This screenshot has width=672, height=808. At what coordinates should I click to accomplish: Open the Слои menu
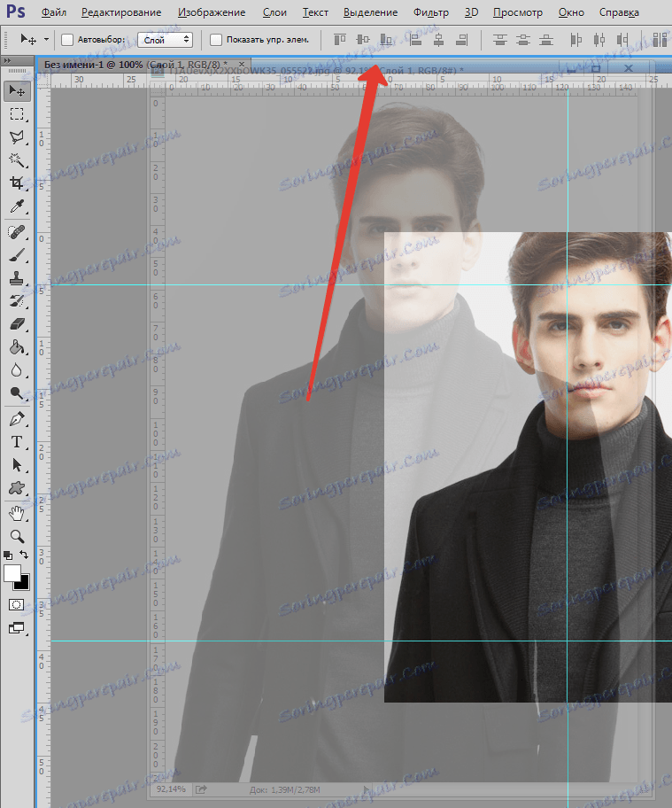click(x=274, y=12)
